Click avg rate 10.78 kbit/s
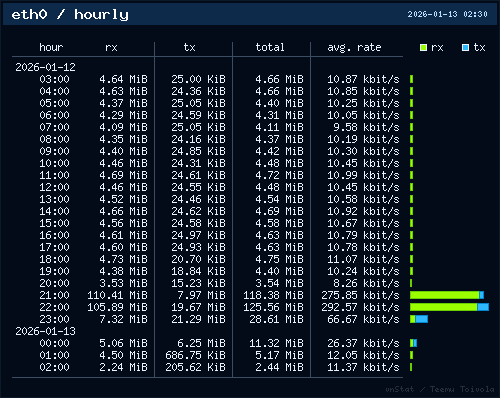This screenshot has width=500, height=398. click(x=363, y=247)
